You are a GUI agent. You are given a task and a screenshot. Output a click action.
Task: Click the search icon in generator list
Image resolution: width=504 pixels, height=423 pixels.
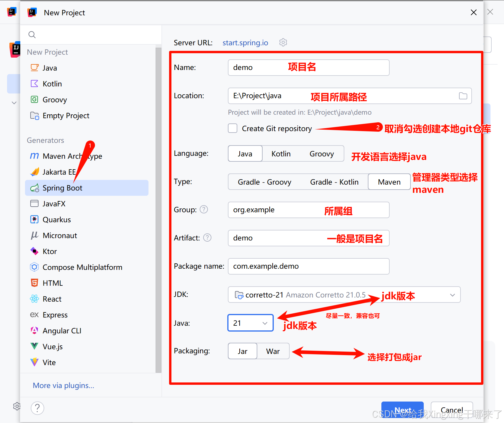click(x=32, y=35)
